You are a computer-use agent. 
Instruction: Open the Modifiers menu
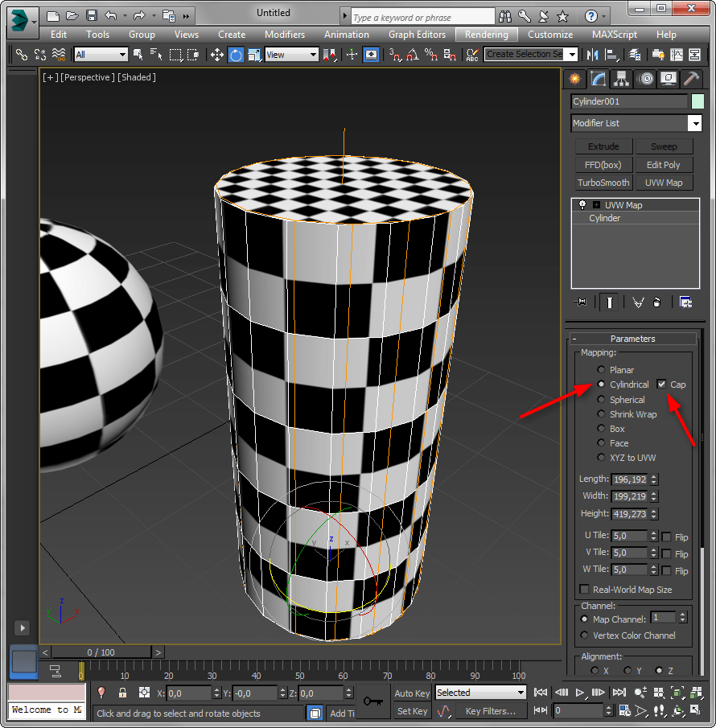[285, 35]
